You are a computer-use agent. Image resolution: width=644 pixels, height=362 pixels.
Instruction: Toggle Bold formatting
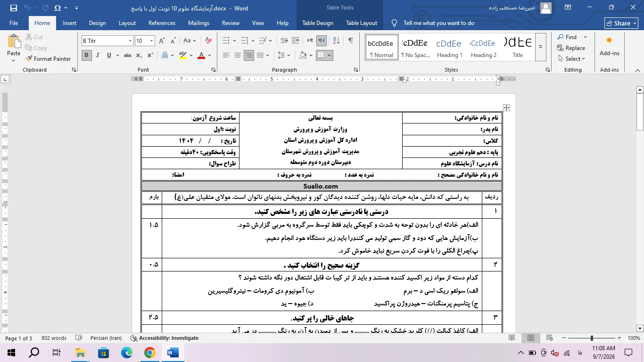[86, 55]
